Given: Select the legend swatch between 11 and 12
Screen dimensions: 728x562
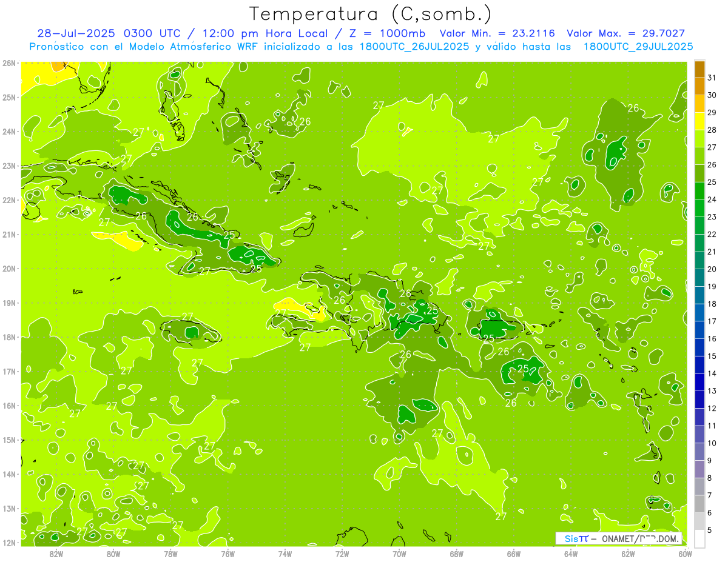Looking at the screenshot, I should pyautogui.click(x=699, y=416).
